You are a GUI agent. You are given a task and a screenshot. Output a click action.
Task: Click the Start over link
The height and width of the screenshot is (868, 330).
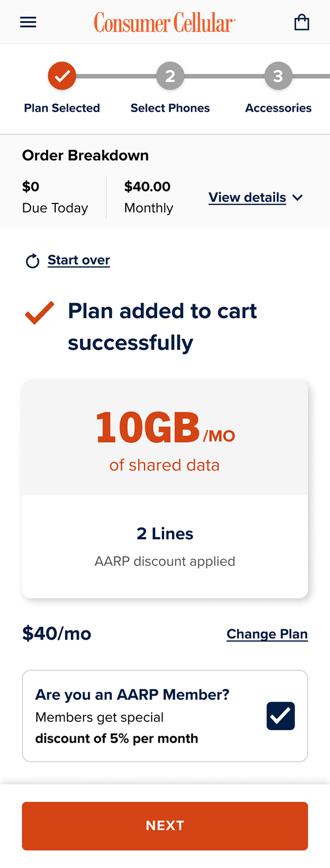tap(79, 260)
